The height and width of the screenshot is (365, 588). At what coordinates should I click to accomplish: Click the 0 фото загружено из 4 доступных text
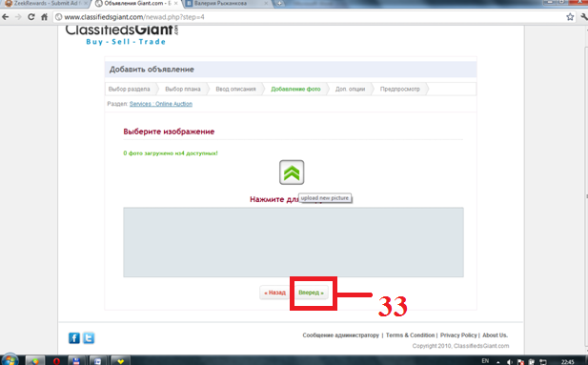click(171, 153)
